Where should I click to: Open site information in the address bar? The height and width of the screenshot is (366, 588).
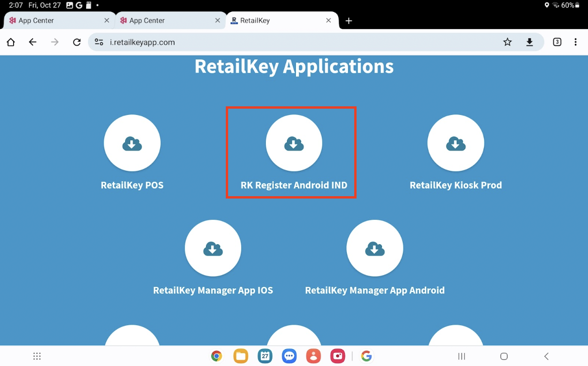point(99,42)
